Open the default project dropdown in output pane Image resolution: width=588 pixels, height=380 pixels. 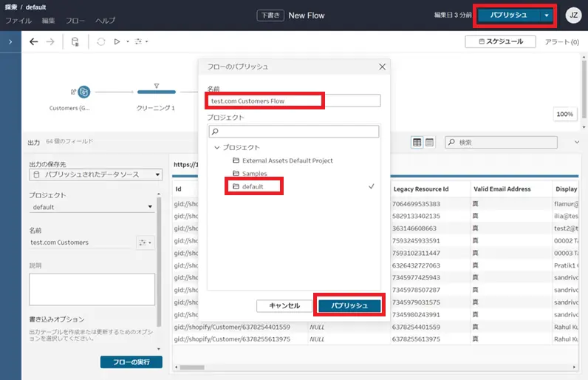pos(92,207)
